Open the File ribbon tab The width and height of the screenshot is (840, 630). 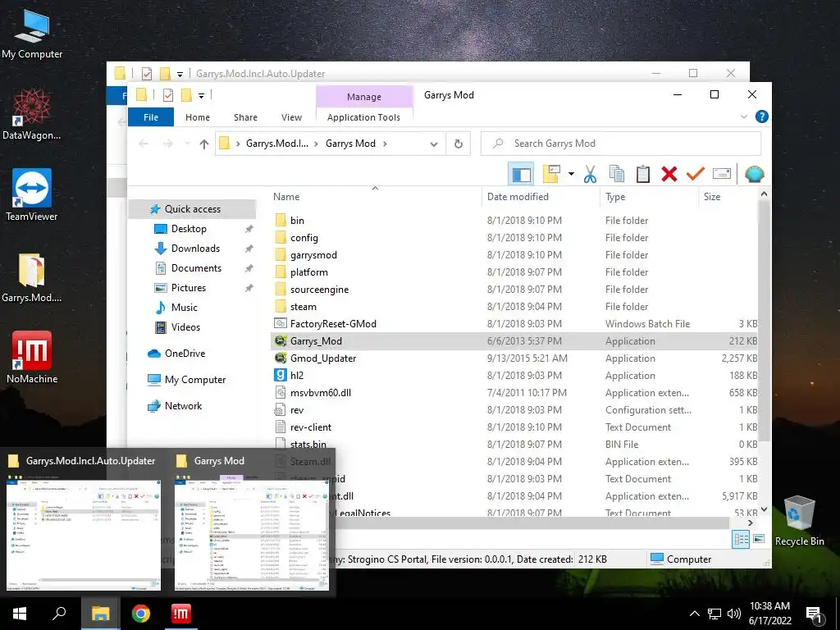click(151, 117)
